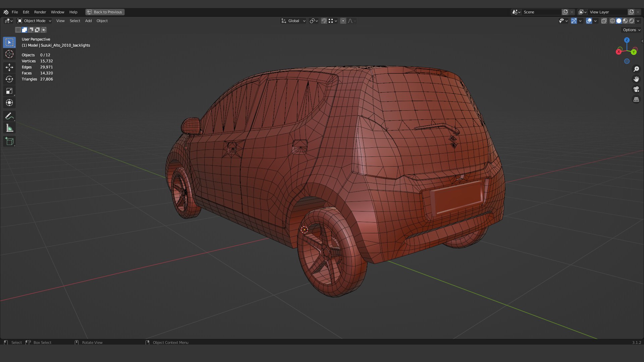Select the Scale tool
644x362 pixels.
9,91
